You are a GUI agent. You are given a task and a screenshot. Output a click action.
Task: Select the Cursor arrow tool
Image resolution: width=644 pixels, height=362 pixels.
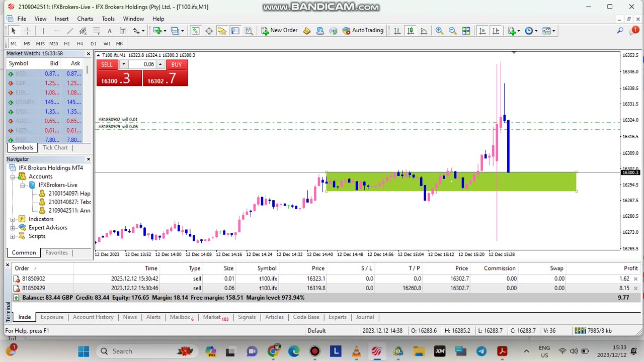[14, 31]
